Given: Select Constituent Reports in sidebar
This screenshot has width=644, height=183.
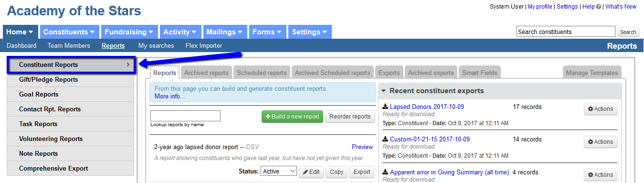Looking at the screenshot, I should pyautogui.click(x=71, y=65).
